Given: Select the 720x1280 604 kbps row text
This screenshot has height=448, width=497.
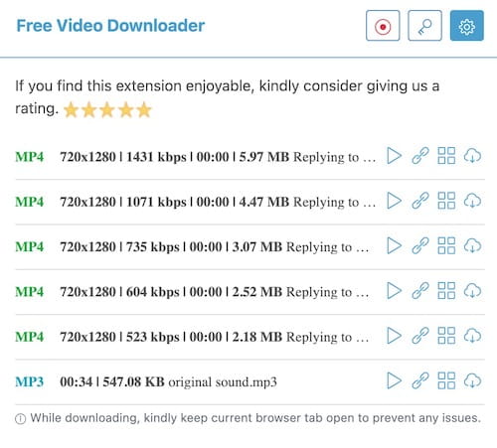Looking at the screenshot, I should (215, 292).
